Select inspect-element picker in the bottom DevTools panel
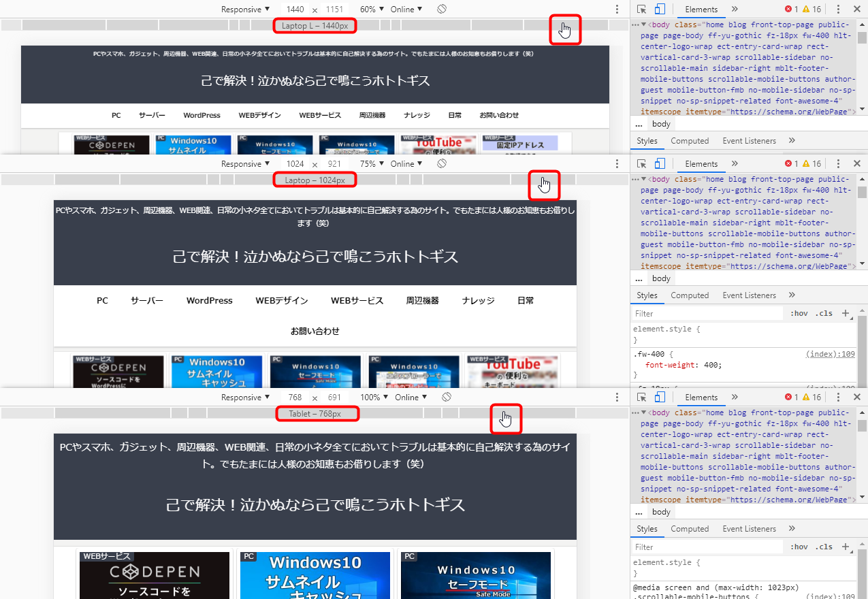This screenshot has height=599, width=868. coord(642,398)
